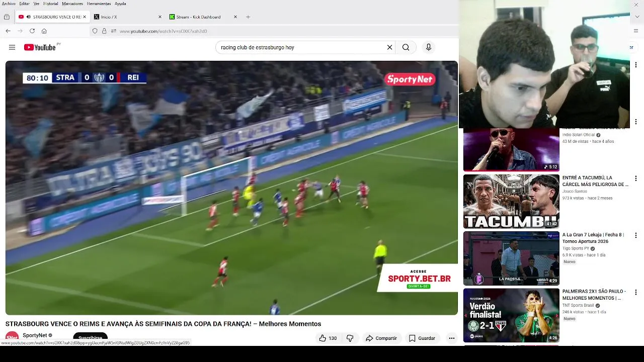Go back to previous page

(x=8, y=31)
